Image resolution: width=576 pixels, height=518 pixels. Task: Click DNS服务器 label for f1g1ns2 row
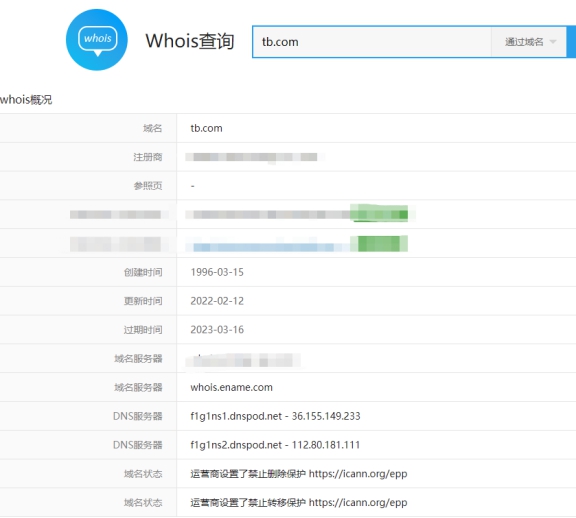137,445
